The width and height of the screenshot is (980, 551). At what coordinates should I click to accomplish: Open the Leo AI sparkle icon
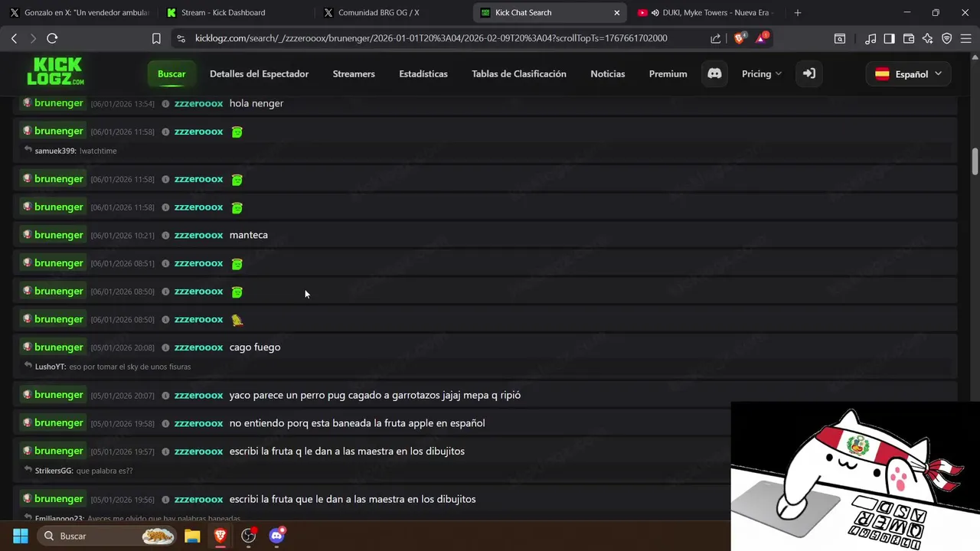pos(928,38)
